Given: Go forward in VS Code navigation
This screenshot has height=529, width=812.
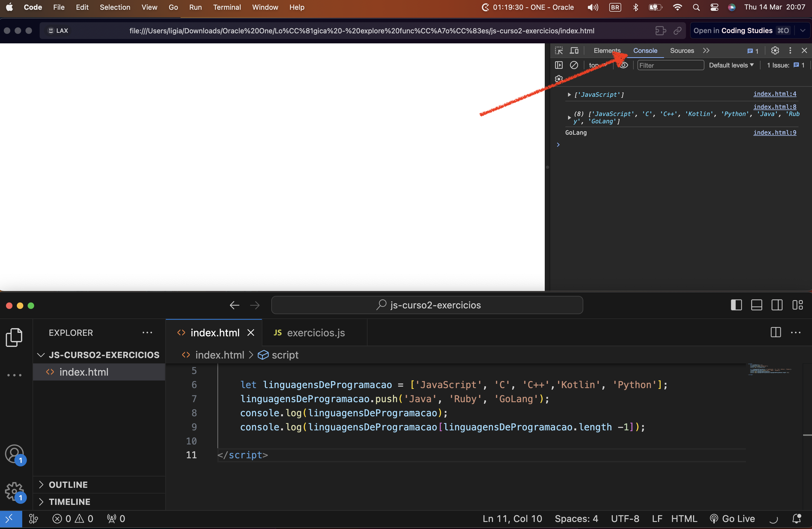Looking at the screenshot, I should [255, 305].
